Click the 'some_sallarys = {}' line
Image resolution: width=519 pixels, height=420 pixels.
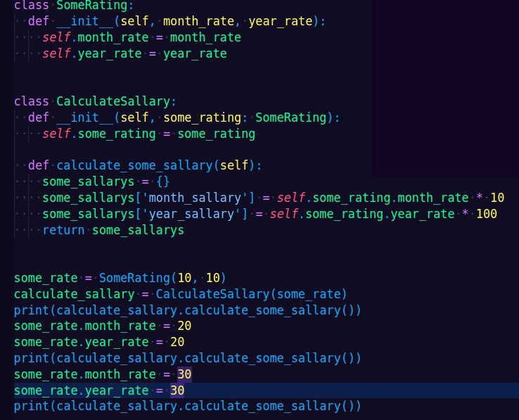tap(106, 182)
